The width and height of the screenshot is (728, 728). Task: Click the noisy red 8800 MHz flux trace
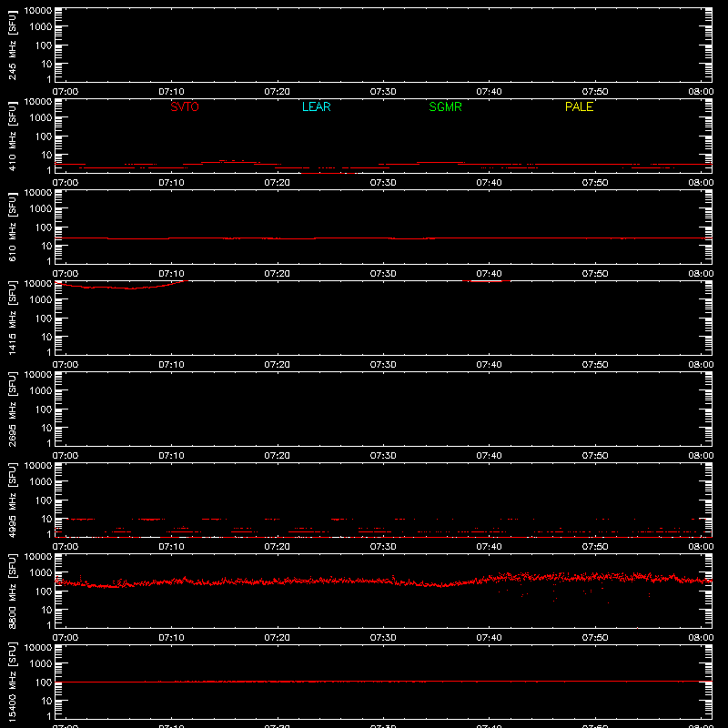(x=383, y=581)
